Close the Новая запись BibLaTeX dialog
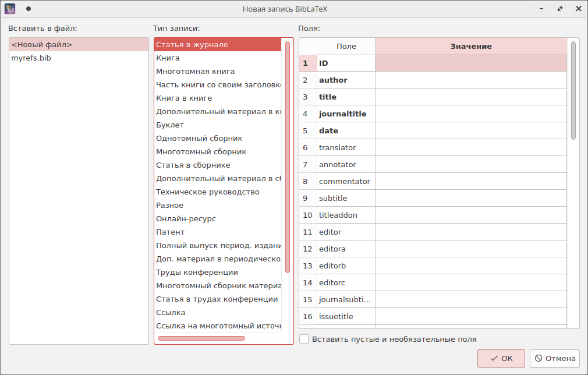Screen dimensions: 588x375 click(578, 9)
